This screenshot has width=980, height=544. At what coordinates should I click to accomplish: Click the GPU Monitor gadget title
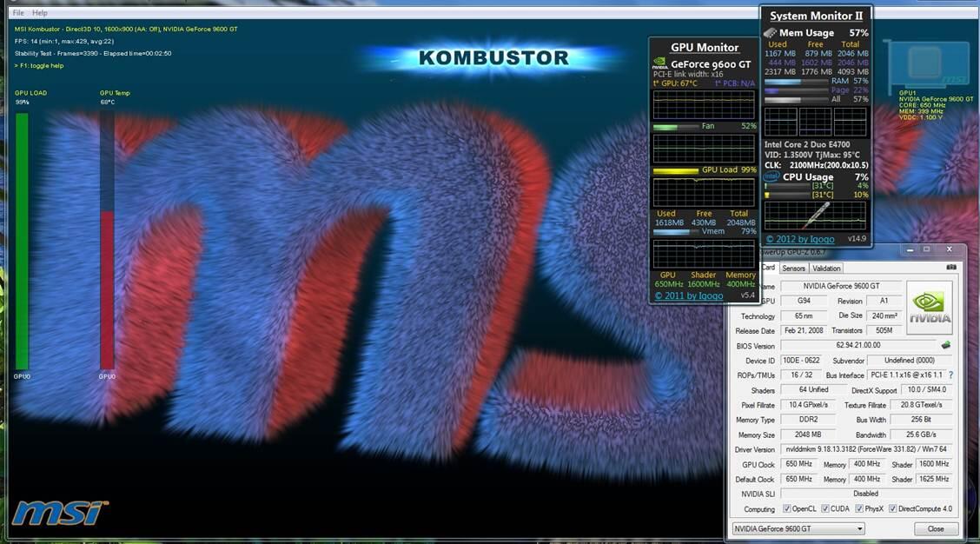(x=705, y=48)
